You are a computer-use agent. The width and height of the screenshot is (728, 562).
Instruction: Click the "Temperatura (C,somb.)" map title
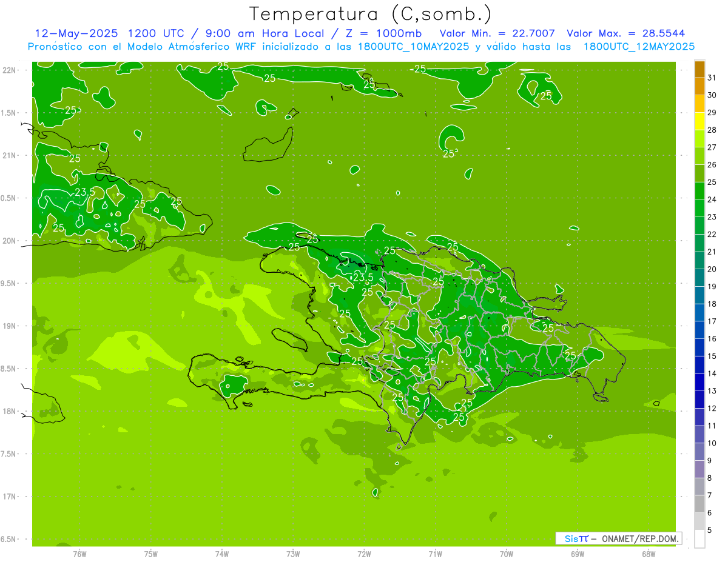coord(371,14)
